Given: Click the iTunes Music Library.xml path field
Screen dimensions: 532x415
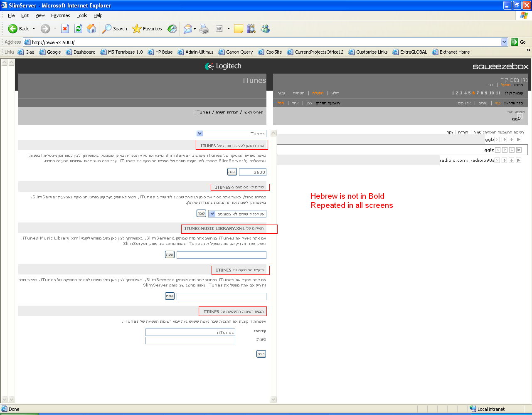Looking at the screenshot, I should pos(221,255).
